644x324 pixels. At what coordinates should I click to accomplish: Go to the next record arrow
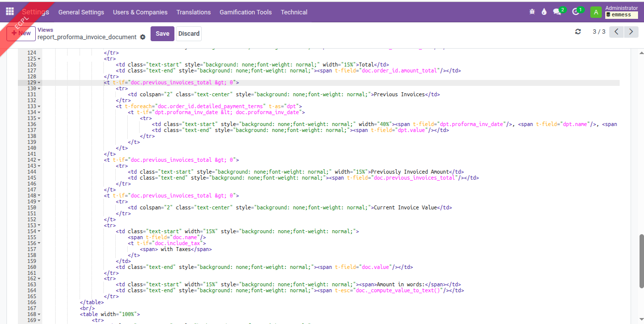(x=631, y=32)
